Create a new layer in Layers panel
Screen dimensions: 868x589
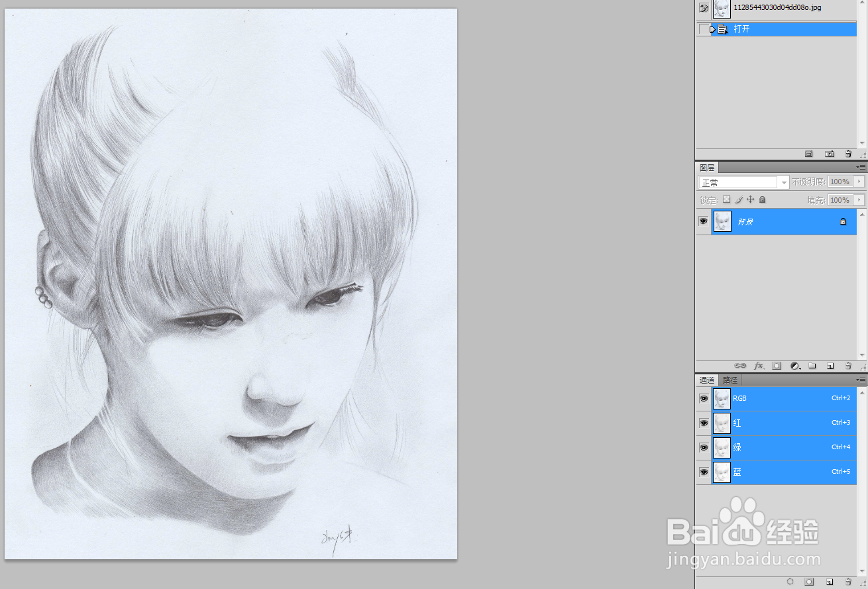click(x=830, y=366)
